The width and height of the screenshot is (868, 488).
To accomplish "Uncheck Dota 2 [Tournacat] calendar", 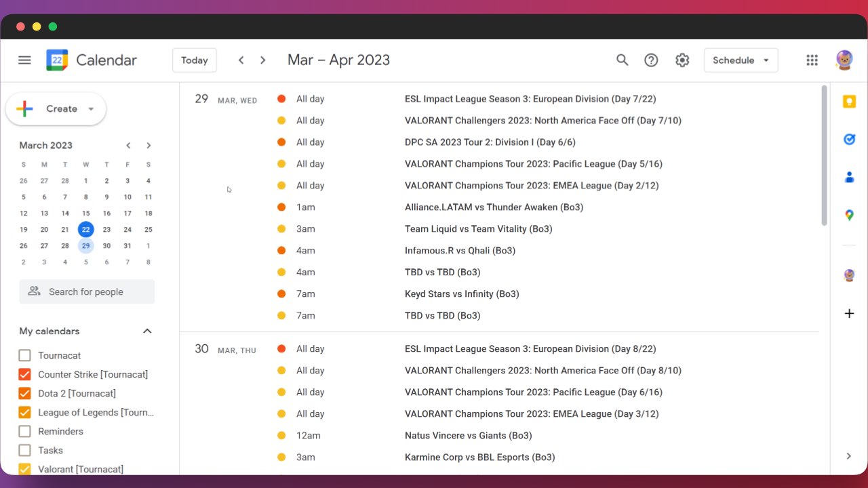I will [25, 393].
